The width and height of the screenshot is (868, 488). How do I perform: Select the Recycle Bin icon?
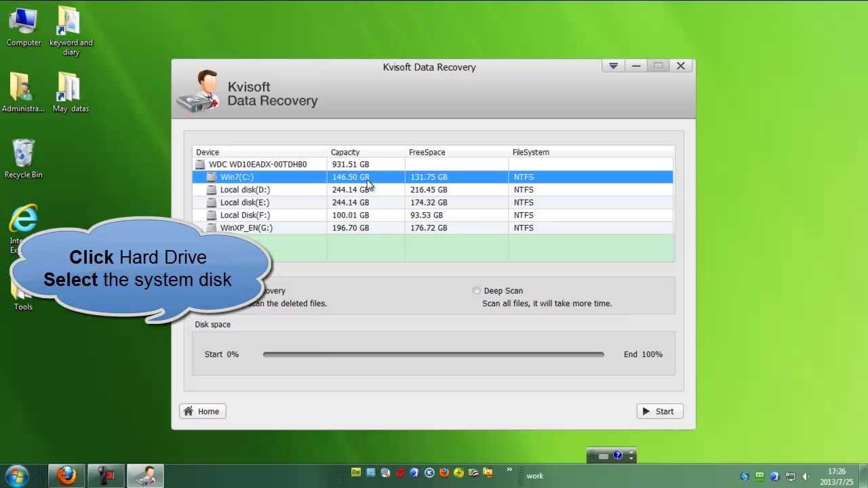point(23,159)
